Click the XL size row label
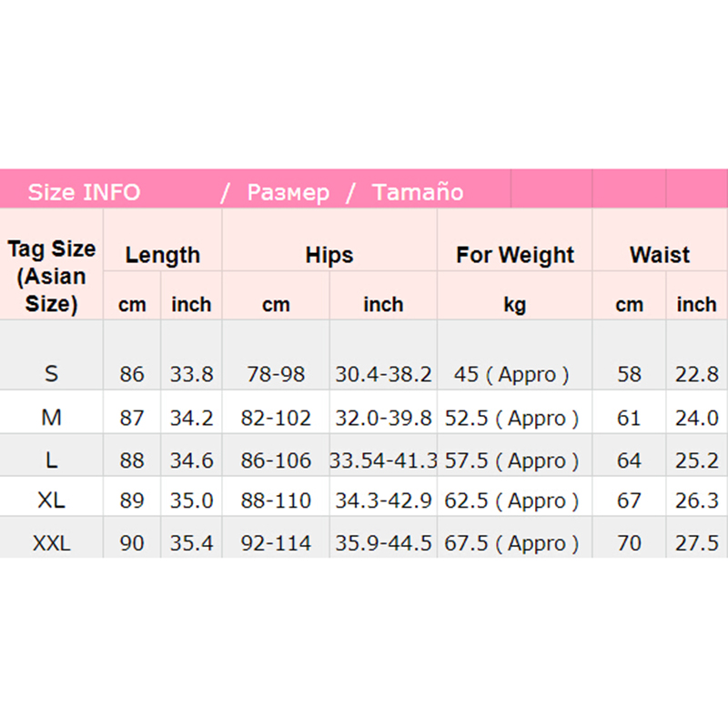Image resolution: width=728 pixels, height=728 pixels. coord(52,500)
